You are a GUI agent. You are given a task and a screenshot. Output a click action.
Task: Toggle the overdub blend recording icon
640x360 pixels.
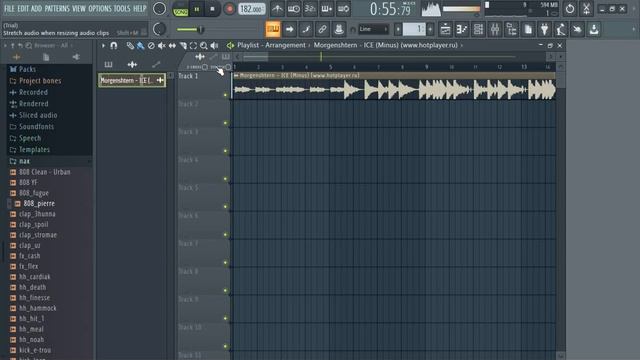[x=327, y=9]
